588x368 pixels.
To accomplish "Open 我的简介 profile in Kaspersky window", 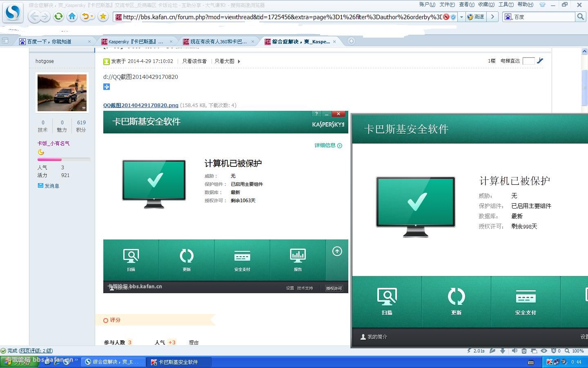I will (x=374, y=337).
